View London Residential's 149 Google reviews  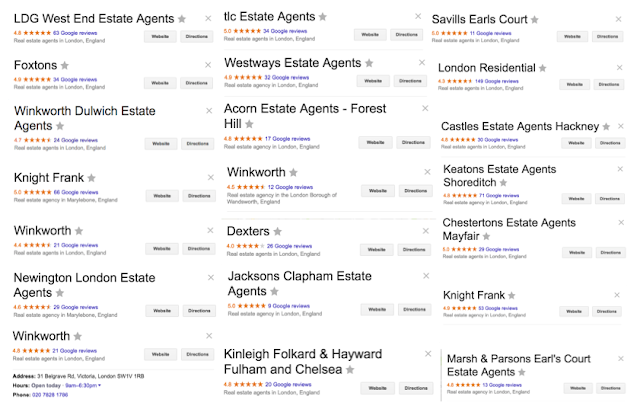click(496, 82)
